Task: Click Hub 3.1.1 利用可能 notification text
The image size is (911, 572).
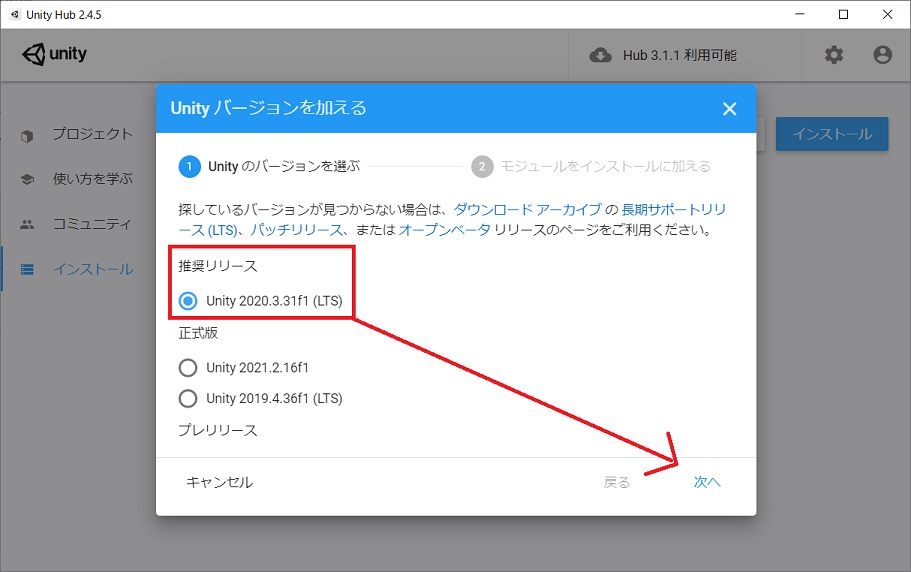Action: pyautogui.click(x=680, y=55)
